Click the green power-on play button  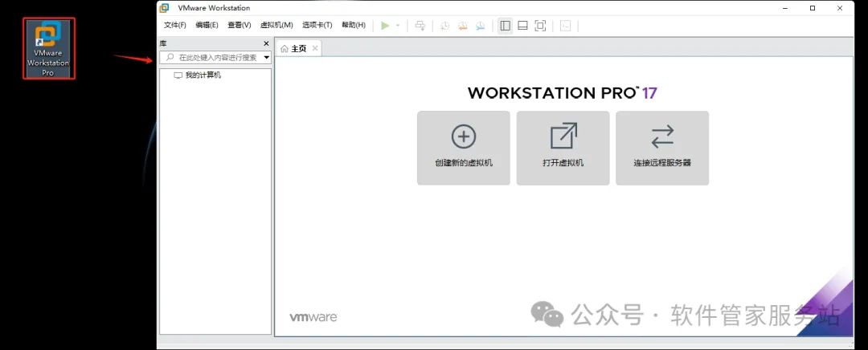pos(385,26)
